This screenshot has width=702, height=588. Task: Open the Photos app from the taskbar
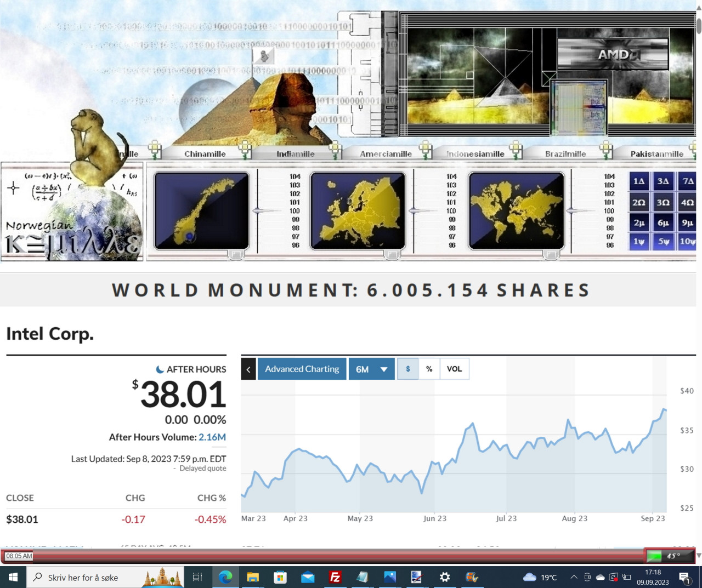[x=390, y=577]
